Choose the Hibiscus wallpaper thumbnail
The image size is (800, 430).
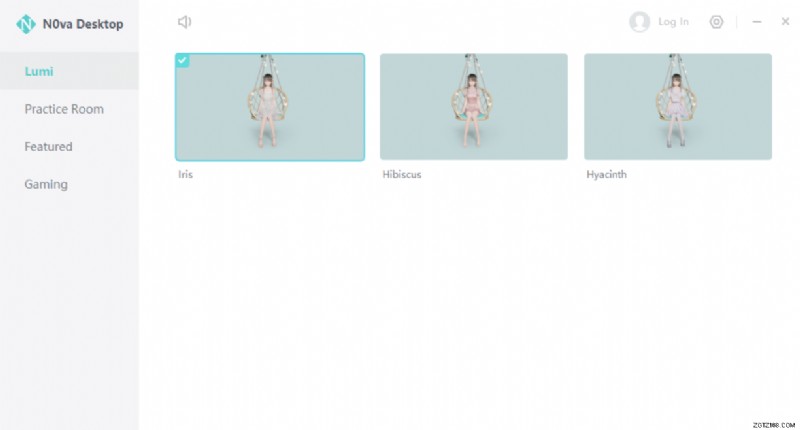[x=474, y=107]
